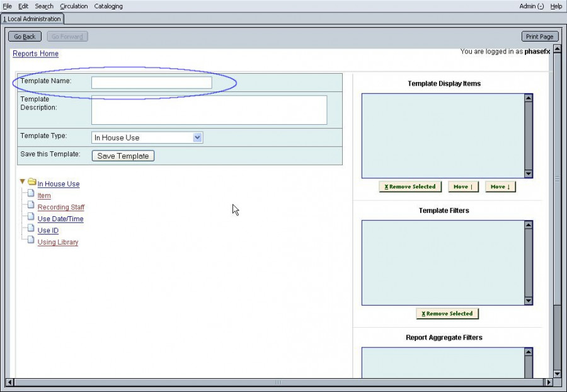Open the Admin menu
Viewport: 567px width, 392px height.
coord(531,6)
